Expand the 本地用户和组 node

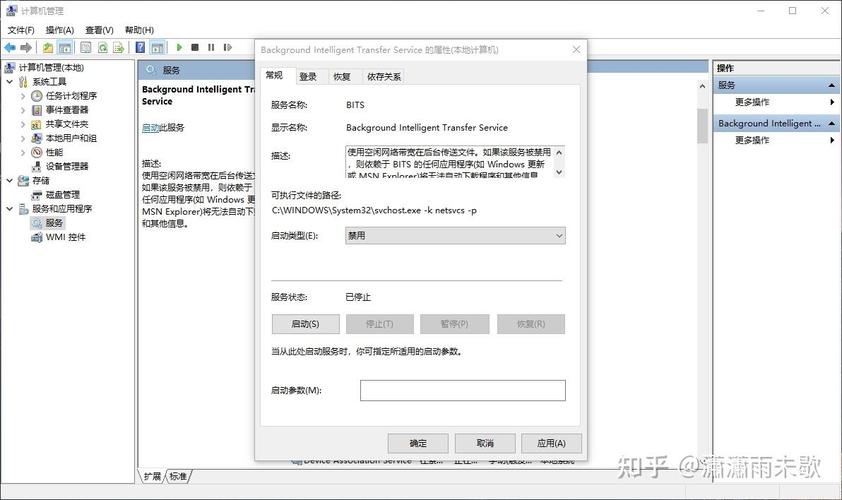pos(23,138)
